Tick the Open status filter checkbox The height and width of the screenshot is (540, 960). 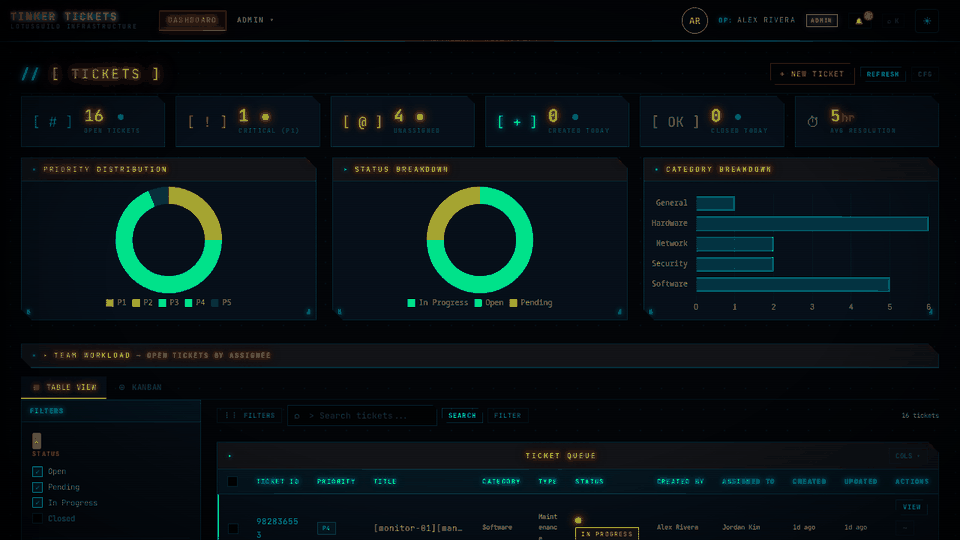coord(37,471)
